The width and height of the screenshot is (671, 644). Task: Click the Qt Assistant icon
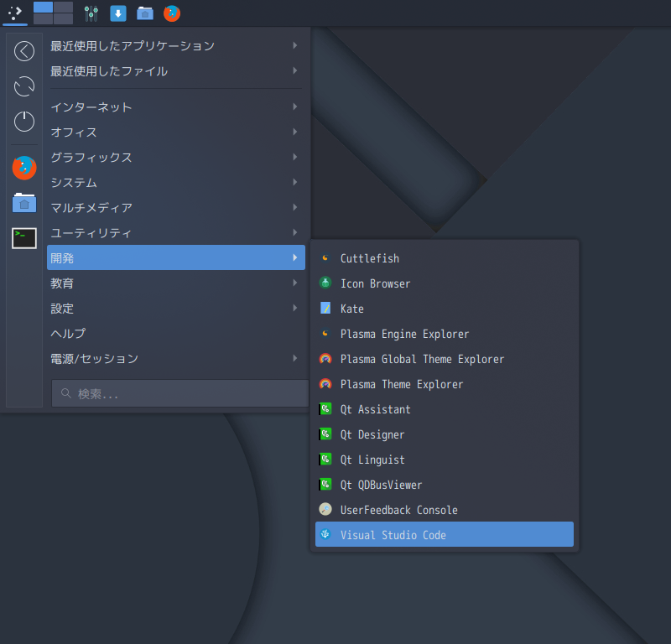click(325, 409)
